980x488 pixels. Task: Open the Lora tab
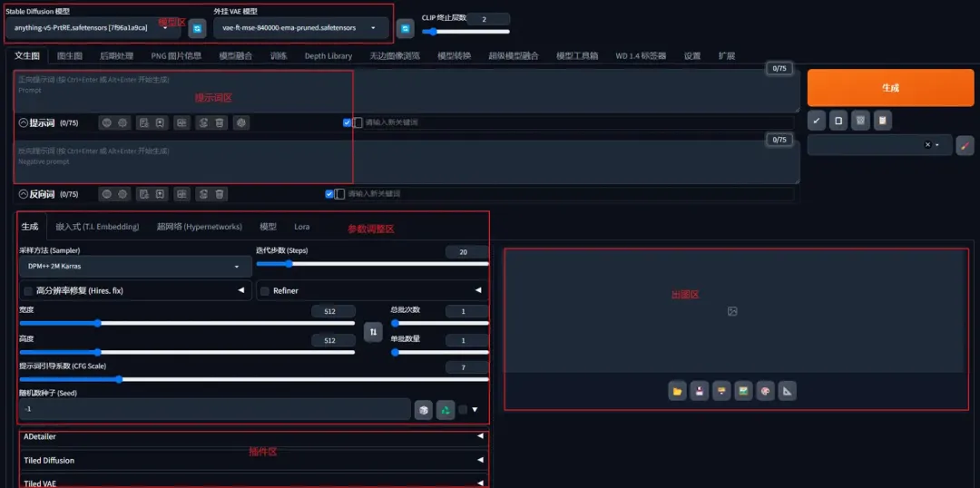point(301,227)
